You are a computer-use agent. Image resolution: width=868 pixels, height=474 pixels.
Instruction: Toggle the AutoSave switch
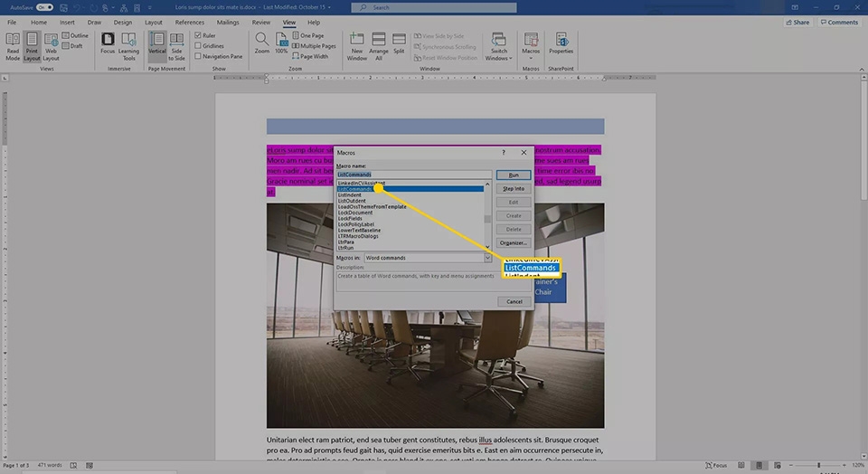(x=44, y=7)
